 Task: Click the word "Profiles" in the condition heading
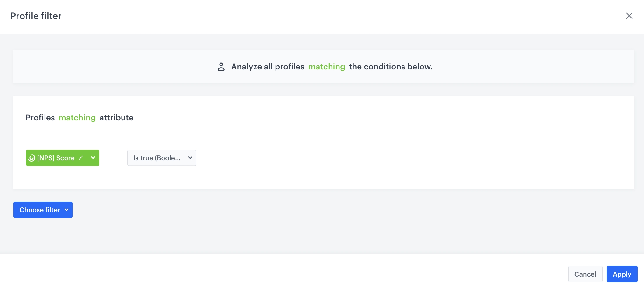(40, 118)
